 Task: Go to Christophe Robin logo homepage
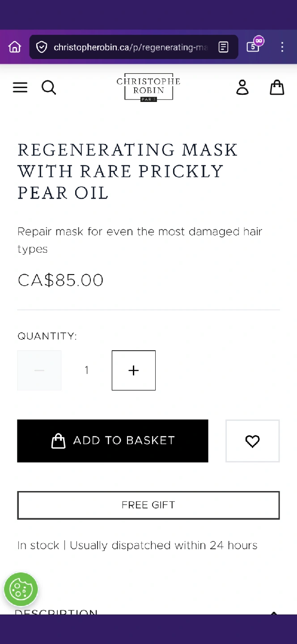click(x=148, y=87)
